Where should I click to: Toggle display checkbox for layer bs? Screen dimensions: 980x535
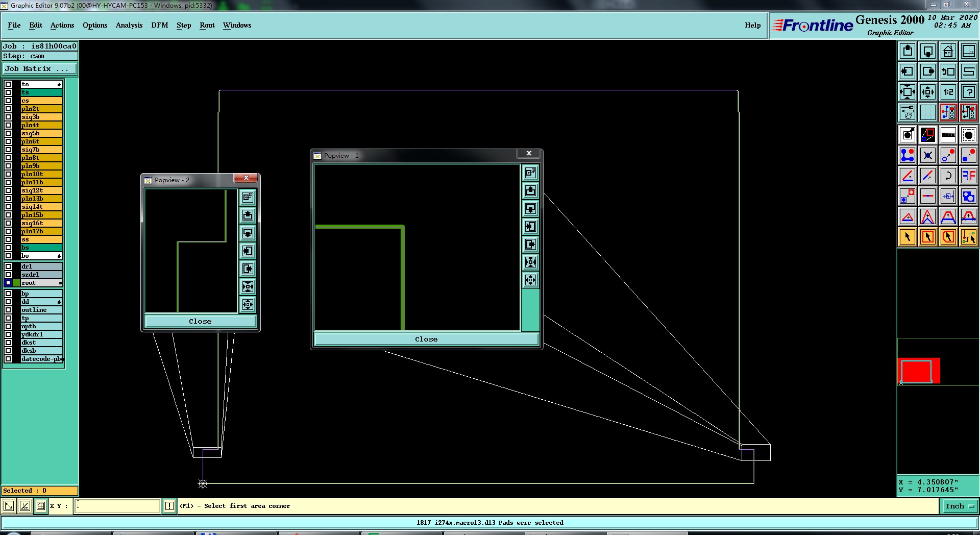(x=8, y=248)
